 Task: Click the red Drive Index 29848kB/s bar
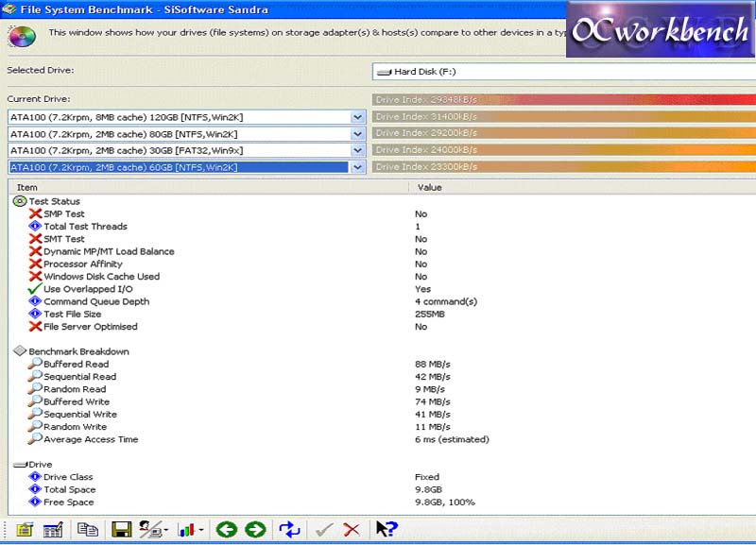[x=563, y=99]
